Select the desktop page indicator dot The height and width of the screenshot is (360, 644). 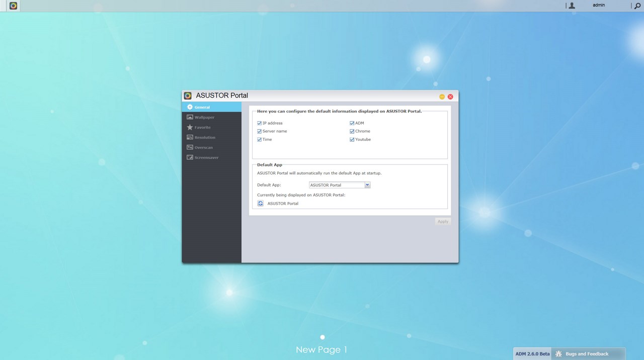point(323,337)
